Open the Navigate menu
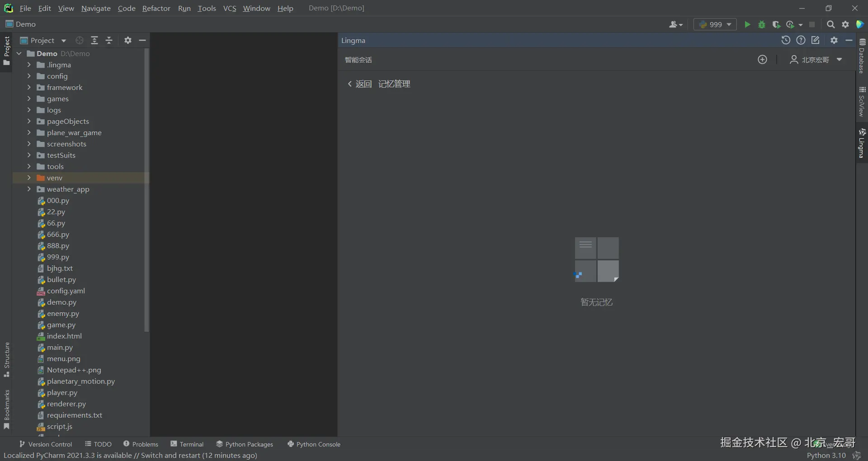The height and width of the screenshot is (461, 868). [96, 8]
